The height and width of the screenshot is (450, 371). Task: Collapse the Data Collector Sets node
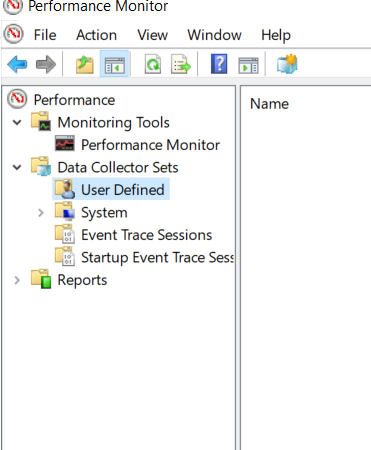pos(17,167)
